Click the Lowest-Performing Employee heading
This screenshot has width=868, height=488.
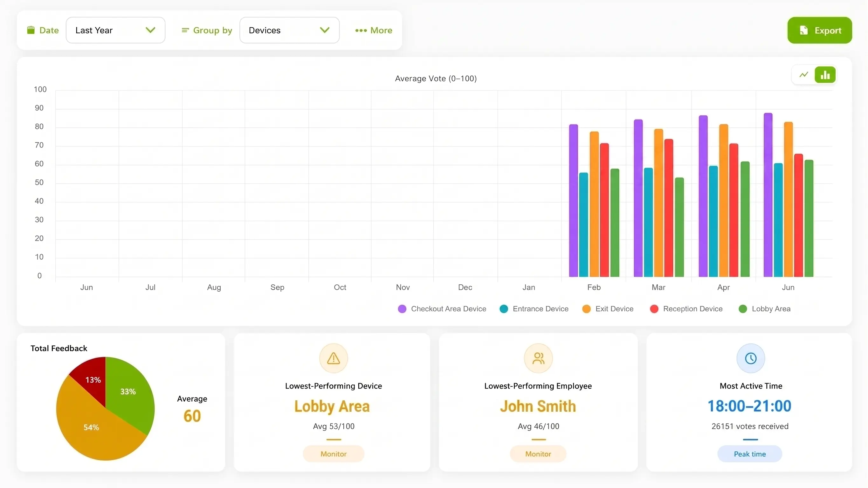(x=538, y=386)
